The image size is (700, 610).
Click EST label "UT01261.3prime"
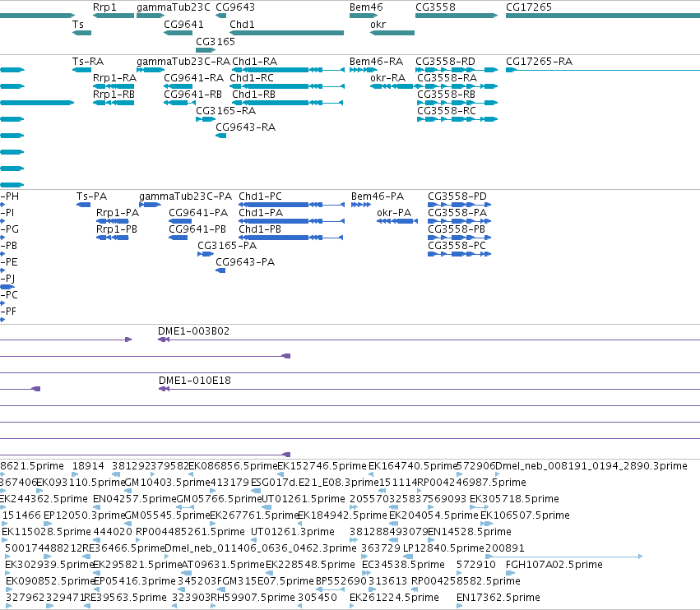pos(292,532)
